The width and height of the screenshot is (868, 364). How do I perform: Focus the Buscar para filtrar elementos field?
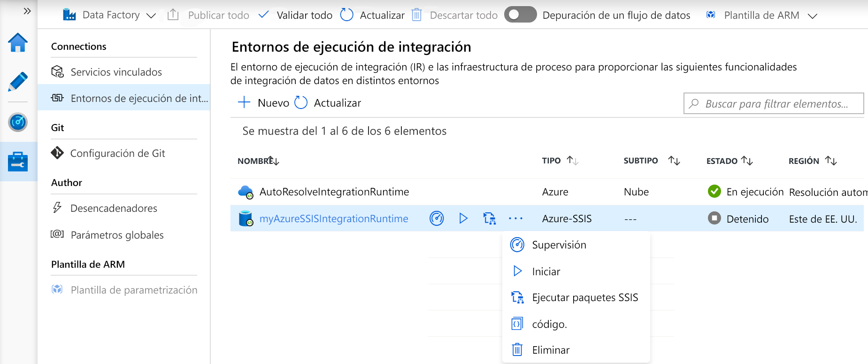[x=774, y=103]
